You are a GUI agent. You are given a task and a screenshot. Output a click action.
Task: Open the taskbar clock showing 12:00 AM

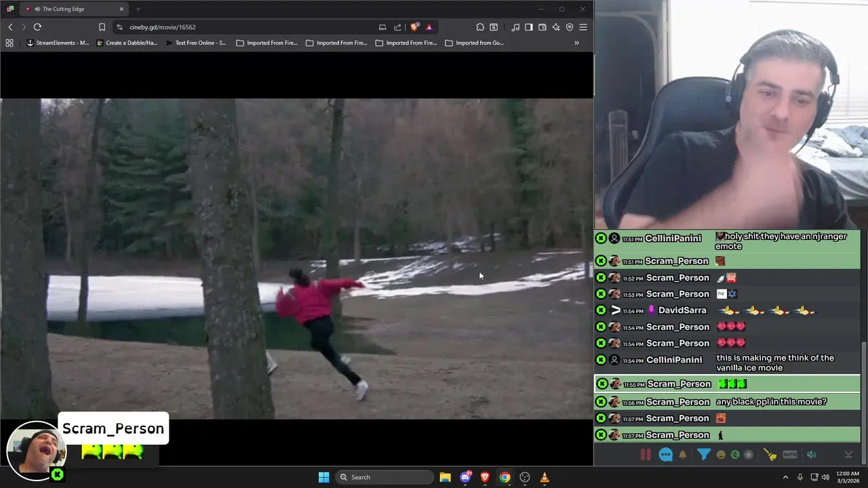click(x=848, y=477)
